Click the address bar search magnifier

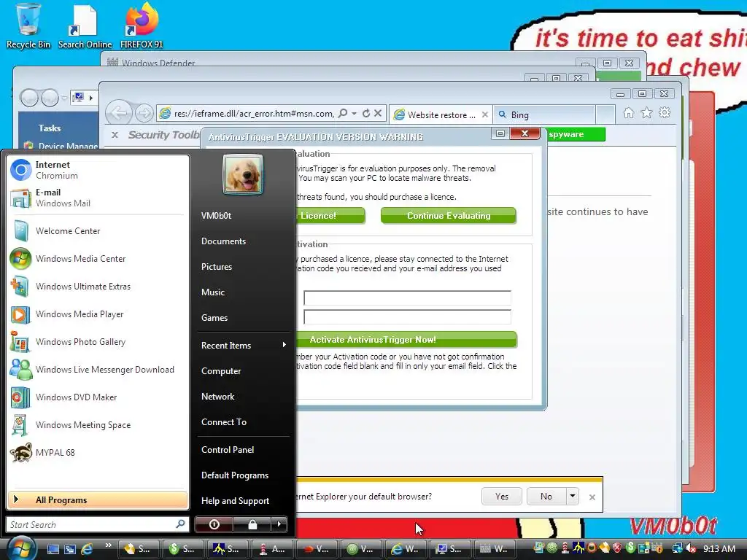click(343, 113)
